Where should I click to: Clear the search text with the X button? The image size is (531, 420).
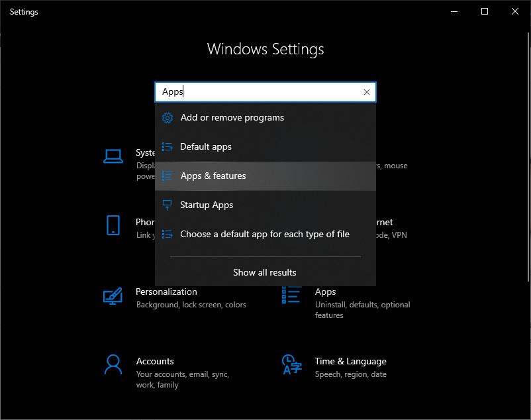367,93
